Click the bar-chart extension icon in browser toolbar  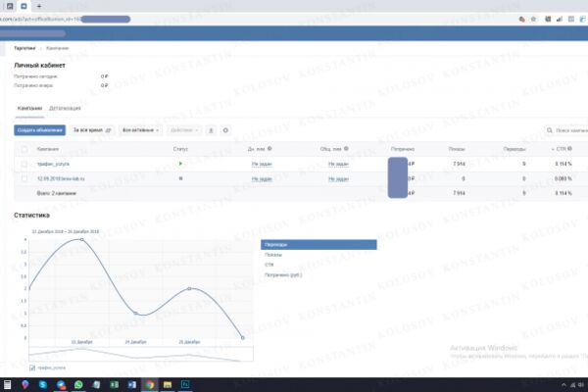(x=560, y=19)
